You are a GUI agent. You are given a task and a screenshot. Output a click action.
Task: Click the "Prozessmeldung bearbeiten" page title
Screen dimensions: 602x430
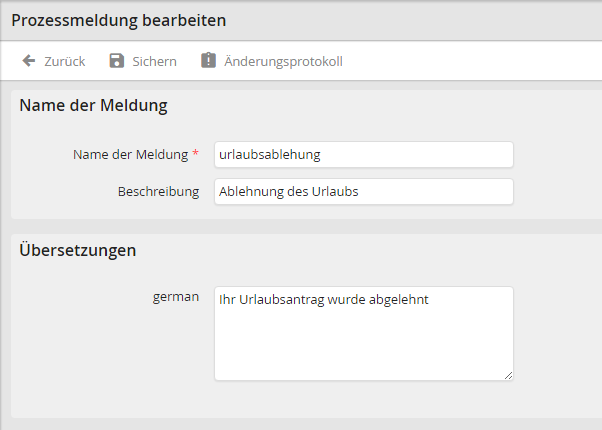click(119, 20)
